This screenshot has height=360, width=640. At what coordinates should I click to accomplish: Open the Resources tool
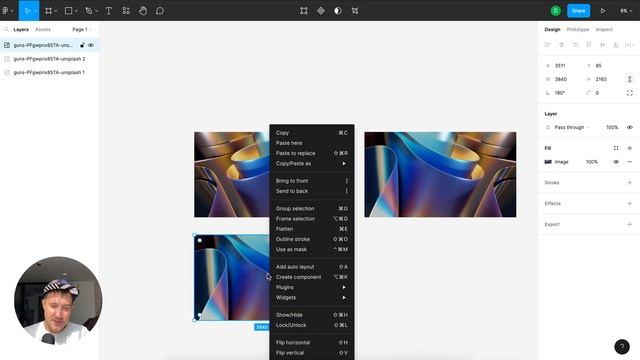pyautogui.click(x=126, y=11)
